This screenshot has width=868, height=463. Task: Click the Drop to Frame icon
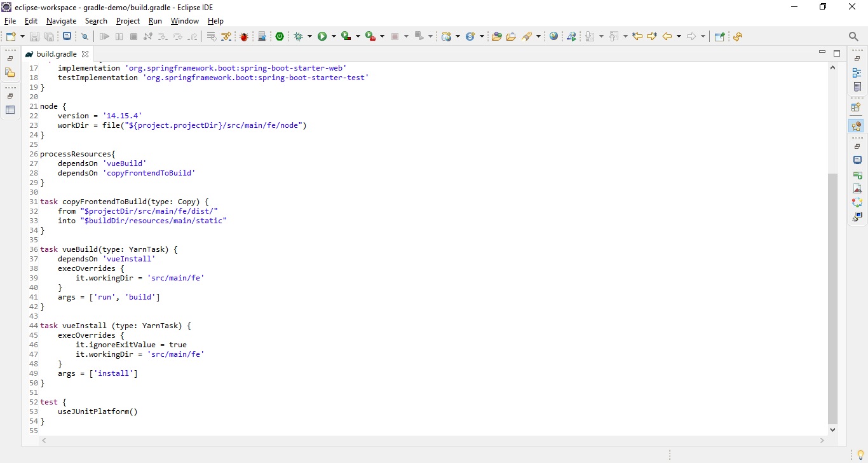click(x=212, y=36)
